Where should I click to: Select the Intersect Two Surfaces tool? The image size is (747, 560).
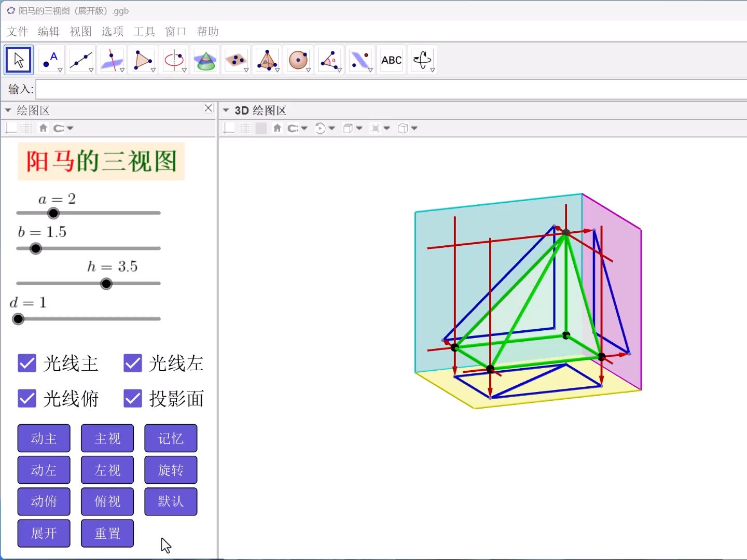click(x=205, y=60)
